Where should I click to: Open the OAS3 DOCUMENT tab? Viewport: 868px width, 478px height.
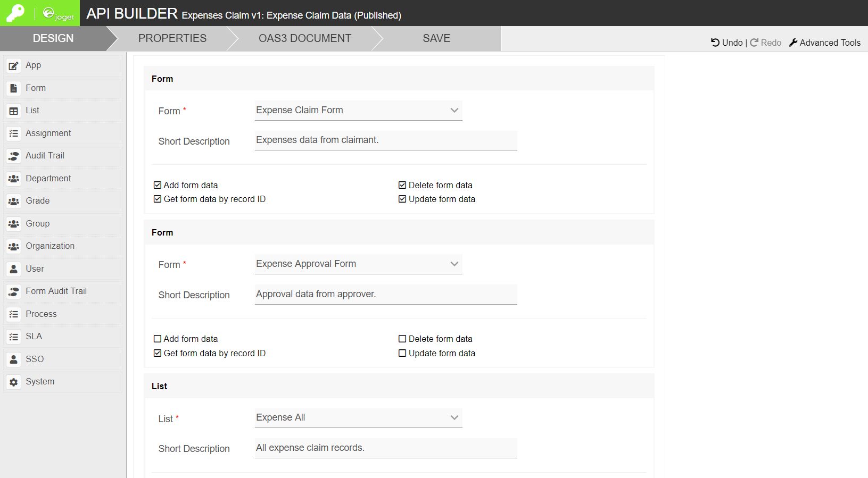304,38
